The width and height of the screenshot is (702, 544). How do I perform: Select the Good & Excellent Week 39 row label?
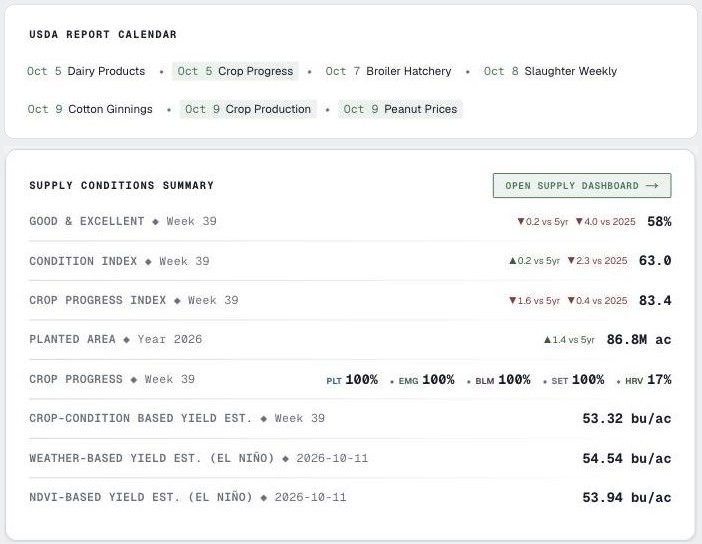coord(123,221)
